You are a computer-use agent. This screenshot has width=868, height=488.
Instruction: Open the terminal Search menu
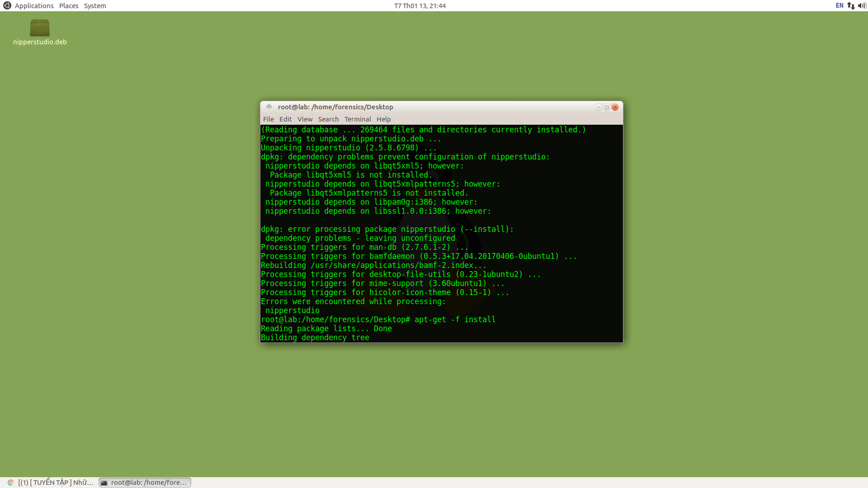point(328,119)
